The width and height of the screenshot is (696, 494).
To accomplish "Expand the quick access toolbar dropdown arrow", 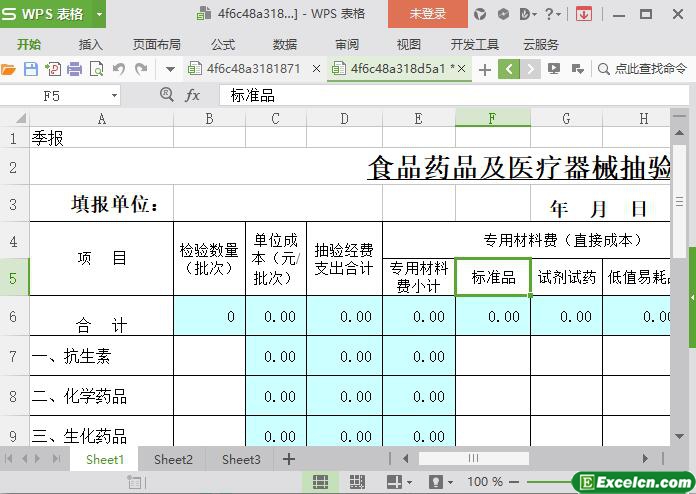I will [x=170, y=69].
